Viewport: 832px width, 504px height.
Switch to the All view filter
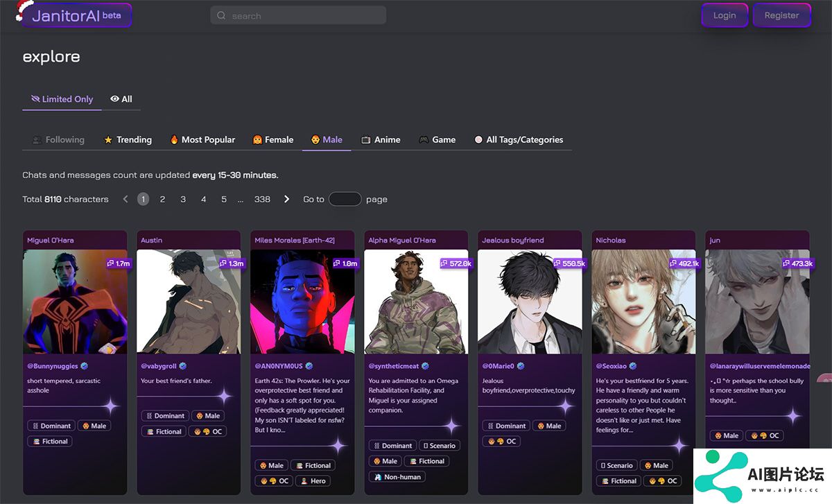coord(121,99)
